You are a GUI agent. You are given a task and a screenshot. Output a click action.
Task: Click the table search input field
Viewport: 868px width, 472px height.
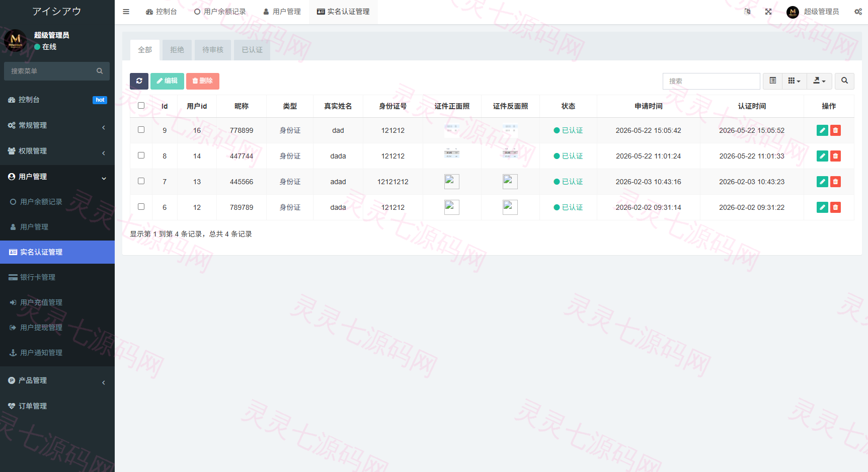(712, 81)
